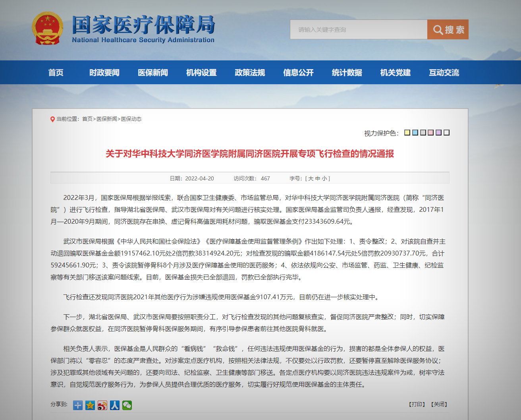
Task: Click the national emblem logo
Action: [x=48, y=28]
